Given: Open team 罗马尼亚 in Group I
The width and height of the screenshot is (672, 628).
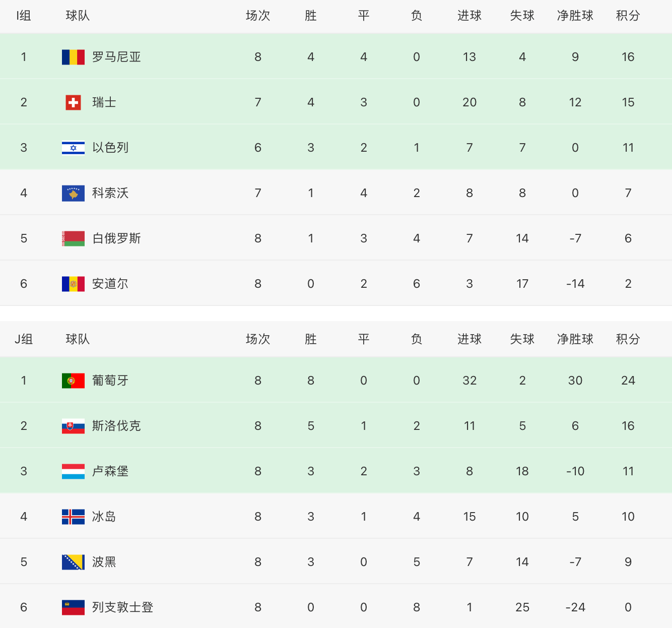Looking at the screenshot, I should [116, 57].
